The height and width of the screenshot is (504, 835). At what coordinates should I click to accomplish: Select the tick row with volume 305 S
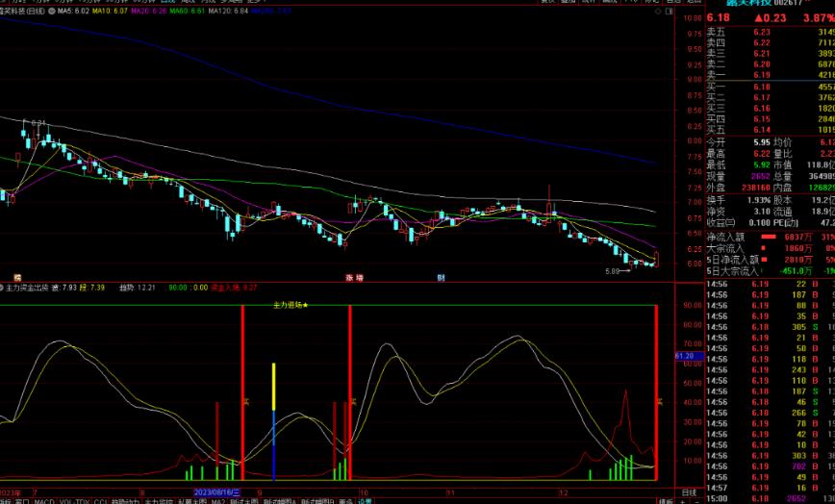[770, 327]
